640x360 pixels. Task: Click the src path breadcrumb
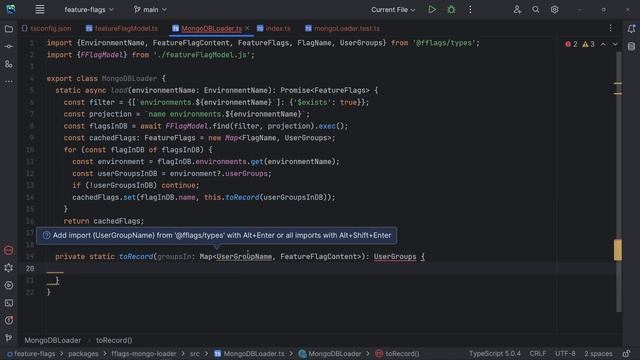[x=195, y=353]
